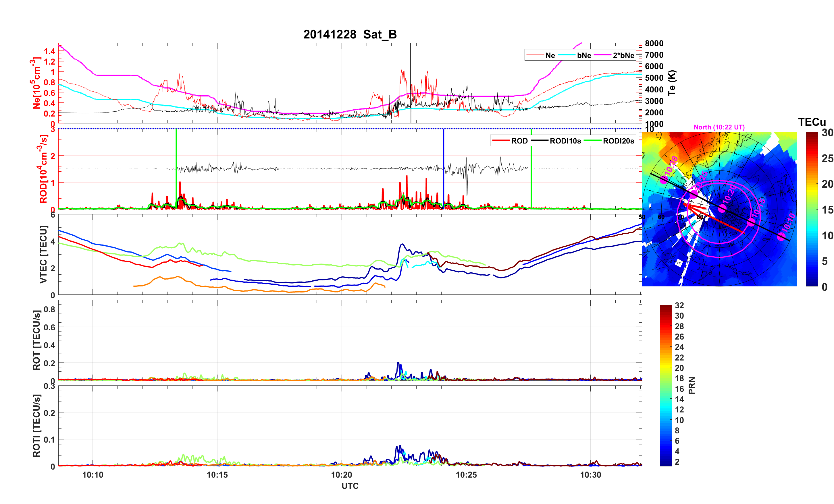The height and width of the screenshot is (504, 834).
Task: Click the 10:20 tick label on UTC axis
Action: [342, 474]
